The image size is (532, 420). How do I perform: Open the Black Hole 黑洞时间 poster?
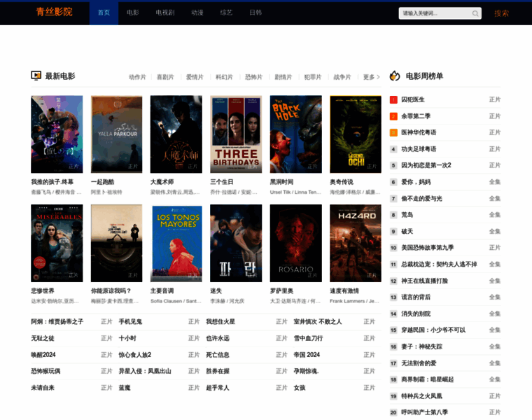point(296,134)
